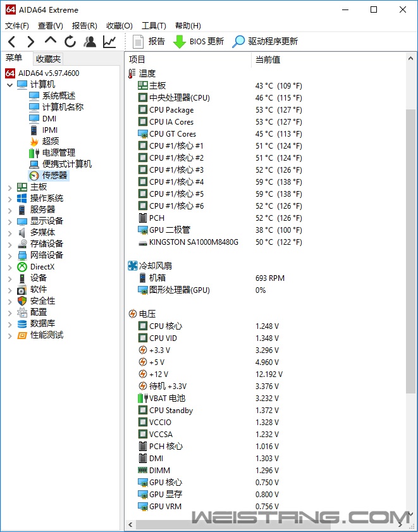Select AIDA64 v5.97.4600 root tree item
The image size is (418, 532).
[42, 73]
